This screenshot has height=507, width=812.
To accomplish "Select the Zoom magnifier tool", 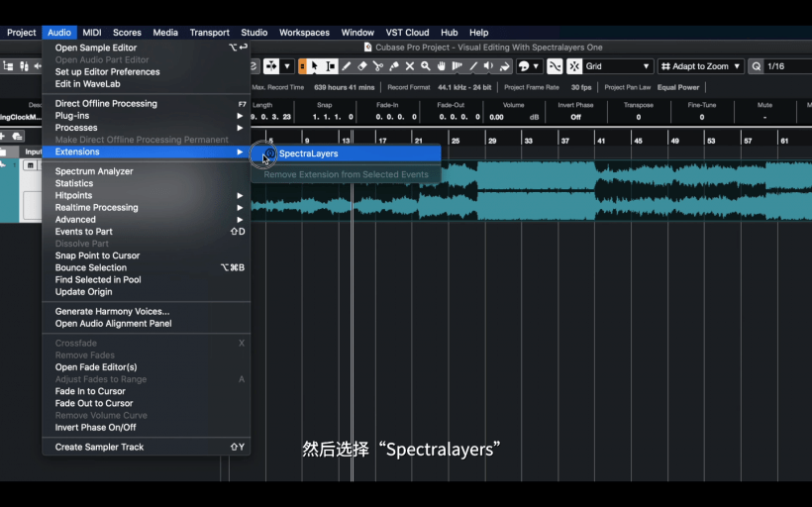I will [x=426, y=66].
